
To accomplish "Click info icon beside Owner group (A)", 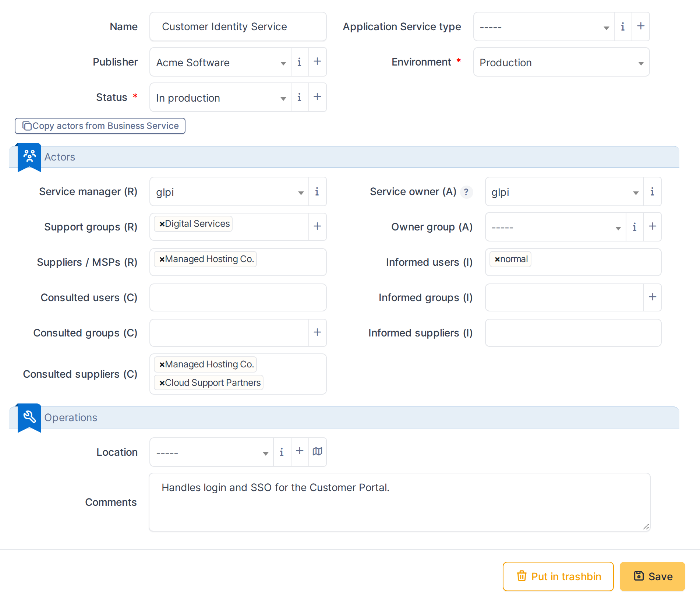I will [634, 227].
